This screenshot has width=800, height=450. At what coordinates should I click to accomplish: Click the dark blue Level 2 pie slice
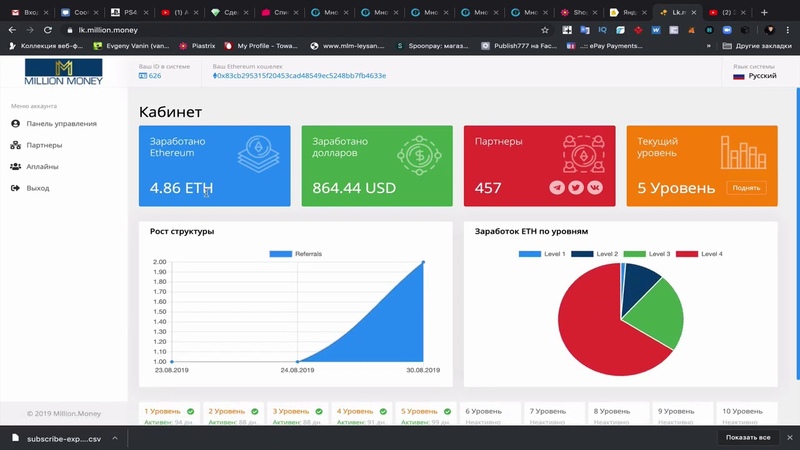[x=639, y=286]
